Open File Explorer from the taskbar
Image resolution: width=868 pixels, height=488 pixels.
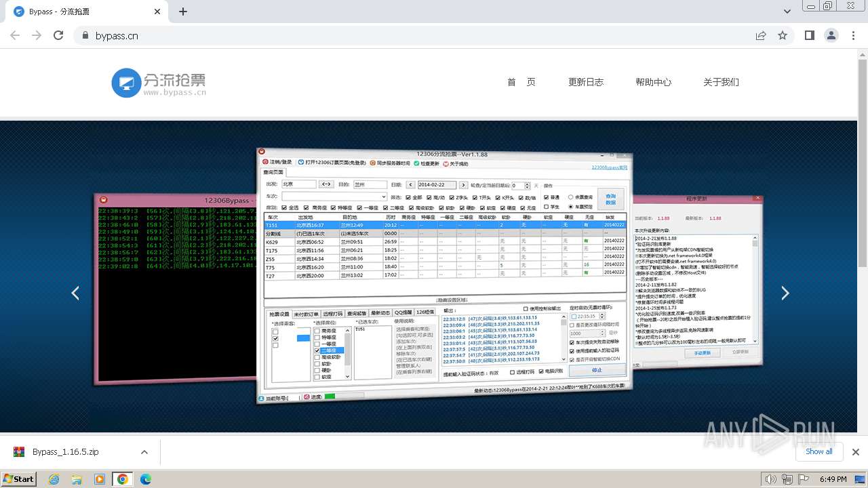click(x=77, y=479)
